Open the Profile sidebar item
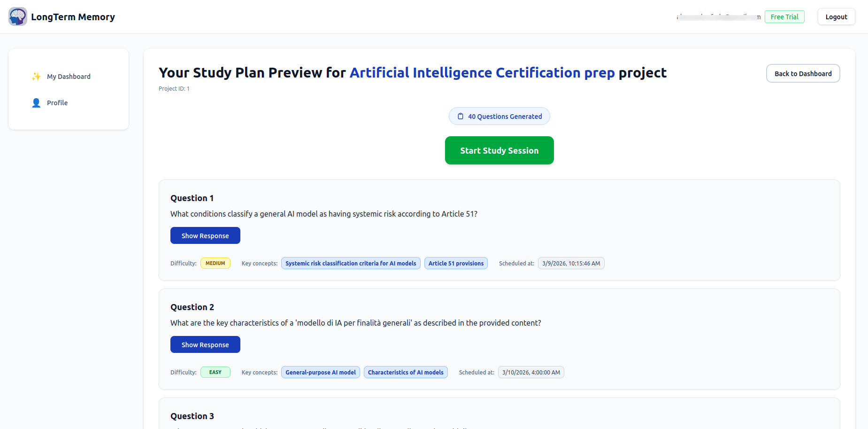Image resolution: width=868 pixels, height=429 pixels. 57,103
